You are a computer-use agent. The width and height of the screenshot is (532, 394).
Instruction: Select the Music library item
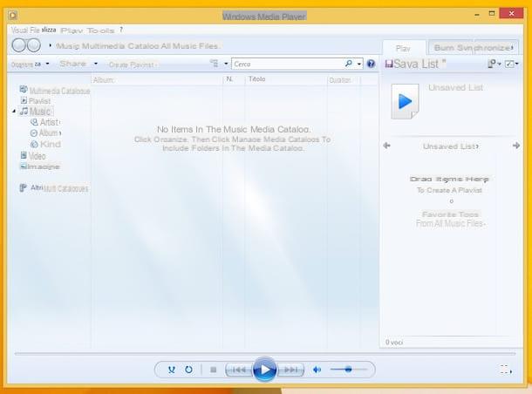(x=35, y=112)
